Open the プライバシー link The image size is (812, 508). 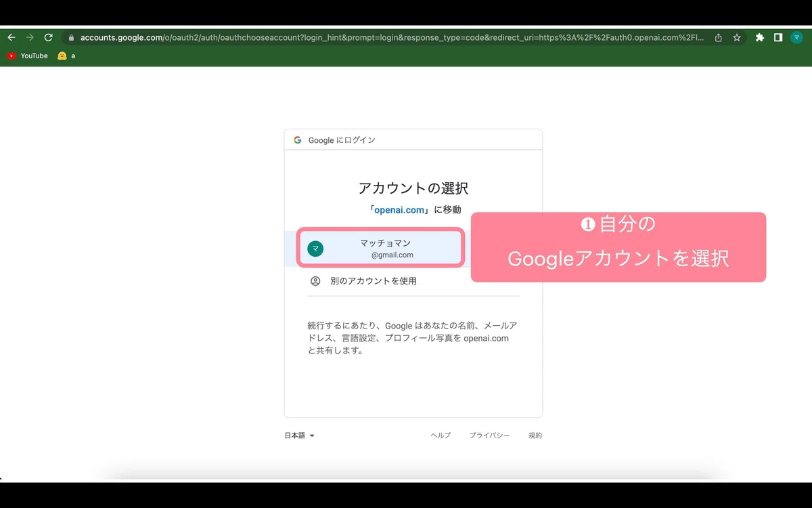pyautogui.click(x=489, y=436)
